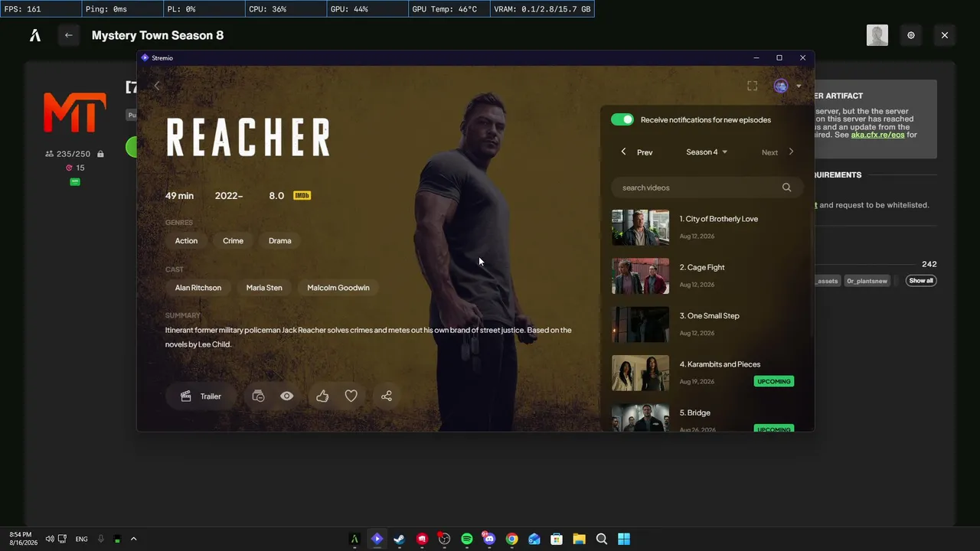Open File Explorer from the taskbar
The width and height of the screenshot is (980, 551).
coord(580,539)
